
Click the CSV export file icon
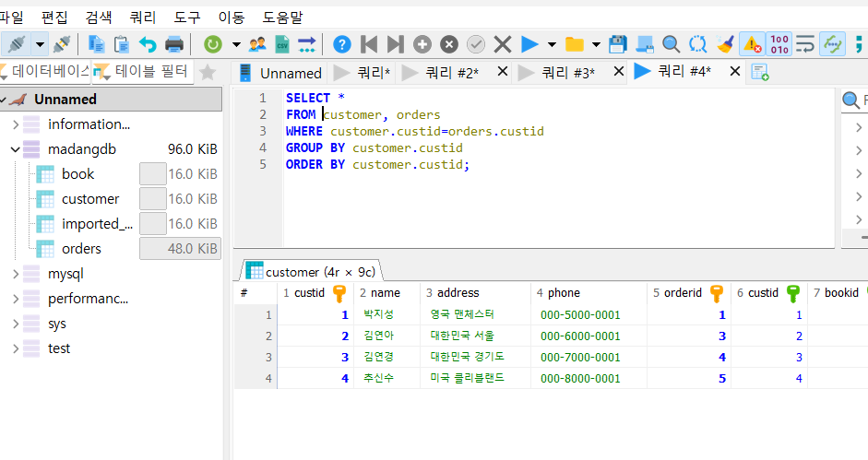click(x=282, y=44)
